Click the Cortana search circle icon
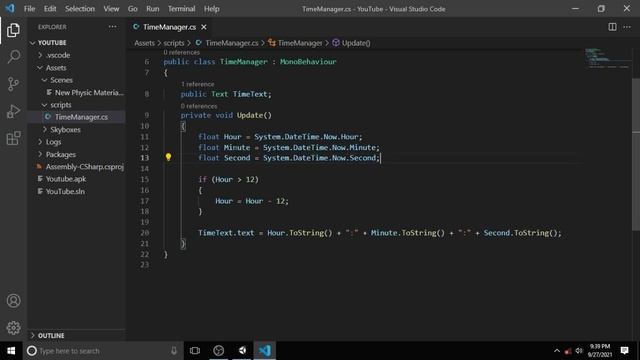The image size is (640, 360). tap(32, 351)
